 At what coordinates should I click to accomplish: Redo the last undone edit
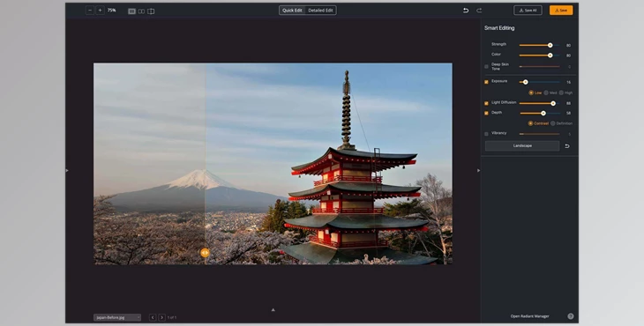click(x=479, y=11)
